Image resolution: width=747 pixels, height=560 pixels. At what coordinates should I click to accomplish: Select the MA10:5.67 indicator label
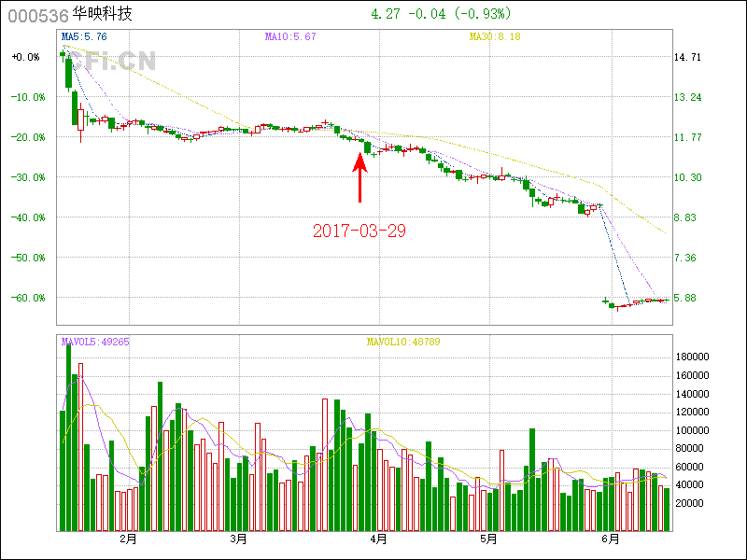coord(290,36)
